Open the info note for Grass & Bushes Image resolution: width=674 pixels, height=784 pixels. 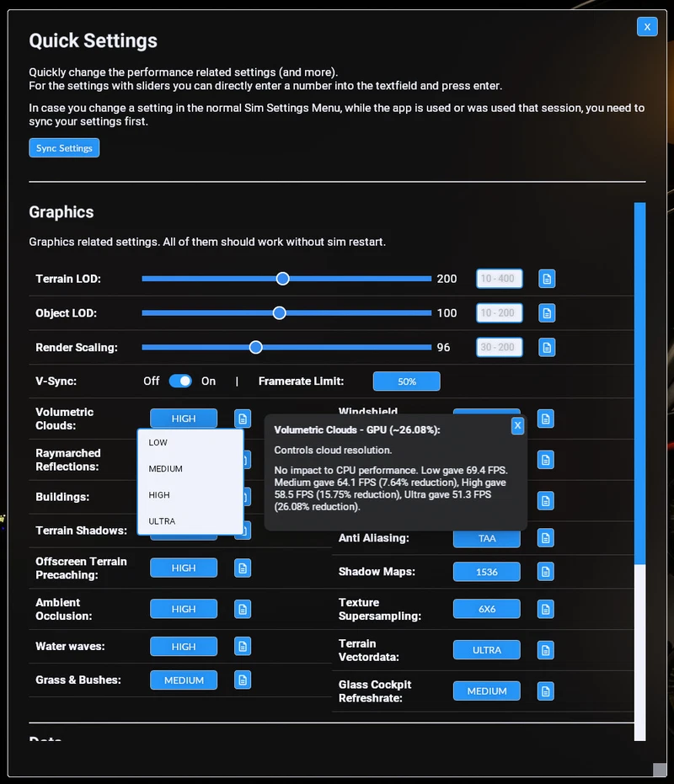point(243,680)
